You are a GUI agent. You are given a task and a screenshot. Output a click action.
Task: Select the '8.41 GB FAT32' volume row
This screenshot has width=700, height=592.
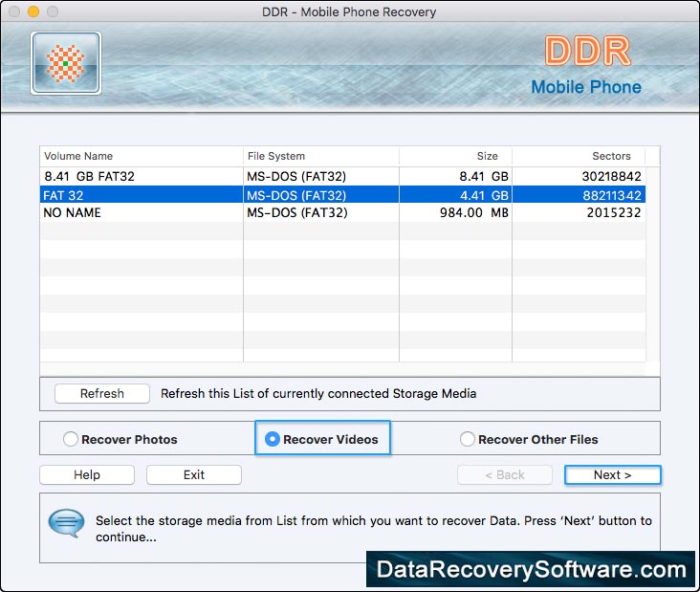point(342,176)
